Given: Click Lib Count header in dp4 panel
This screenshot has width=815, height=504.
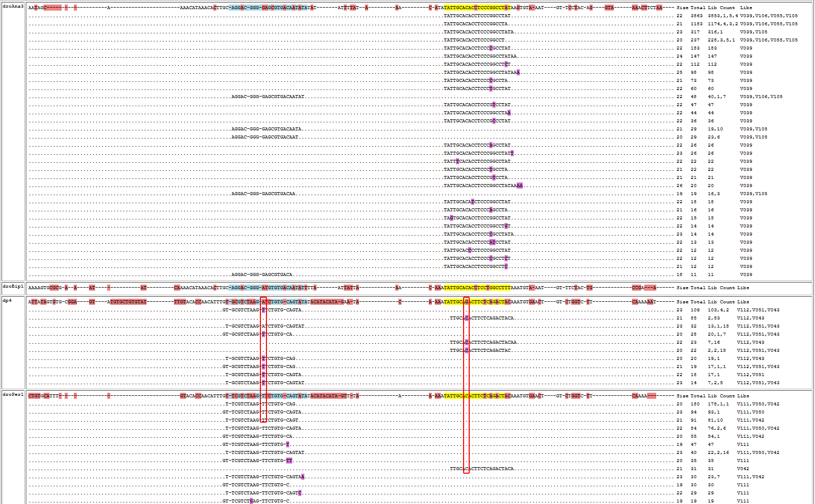Looking at the screenshot, I should point(721,302).
